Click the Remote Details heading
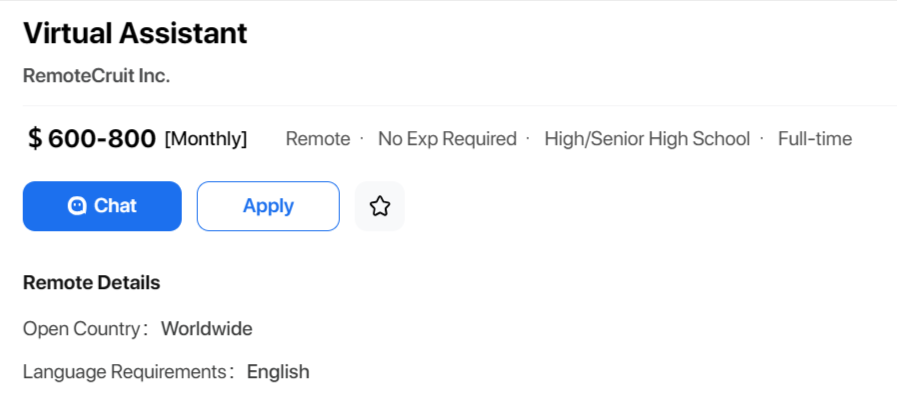Viewport: 897px width, 395px height. point(92,283)
